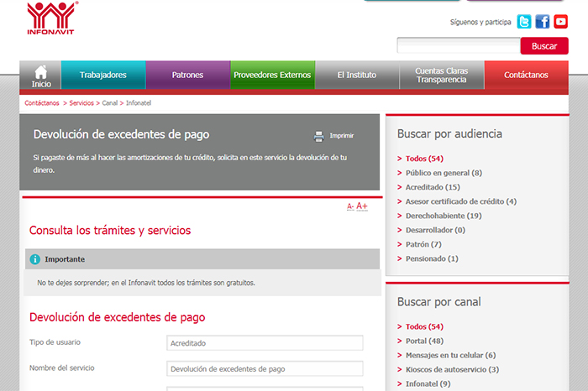Screen dimensions: 588x391
Task: Filter by audience Acreditado (15)
Action: [433, 187]
